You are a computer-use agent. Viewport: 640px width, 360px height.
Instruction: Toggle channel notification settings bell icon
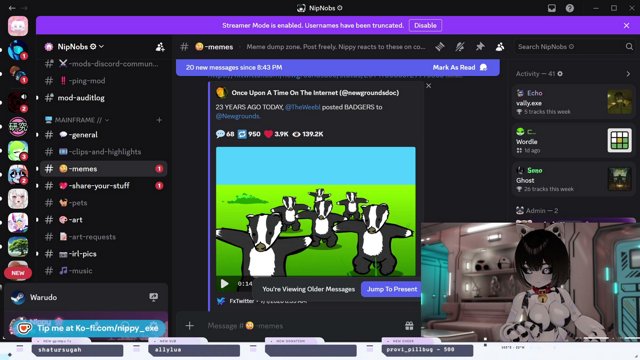[x=460, y=47]
